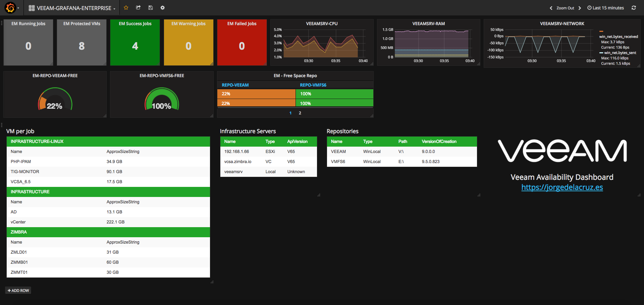Open VEEAMSRV-NETWORK panel title menu
Image resolution: width=644 pixels, height=305 pixels.
[x=562, y=23]
